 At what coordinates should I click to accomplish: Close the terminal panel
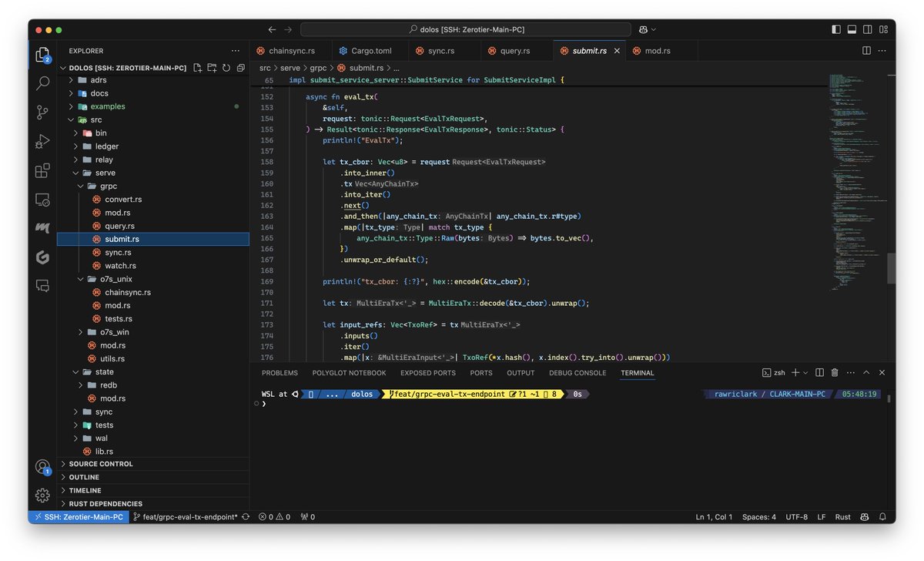pyautogui.click(x=883, y=373)
